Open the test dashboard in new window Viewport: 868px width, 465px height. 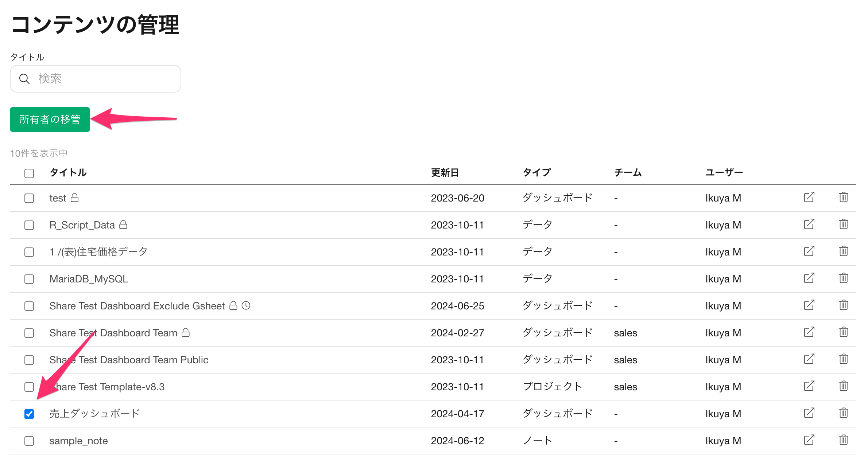tap(809, 198)
